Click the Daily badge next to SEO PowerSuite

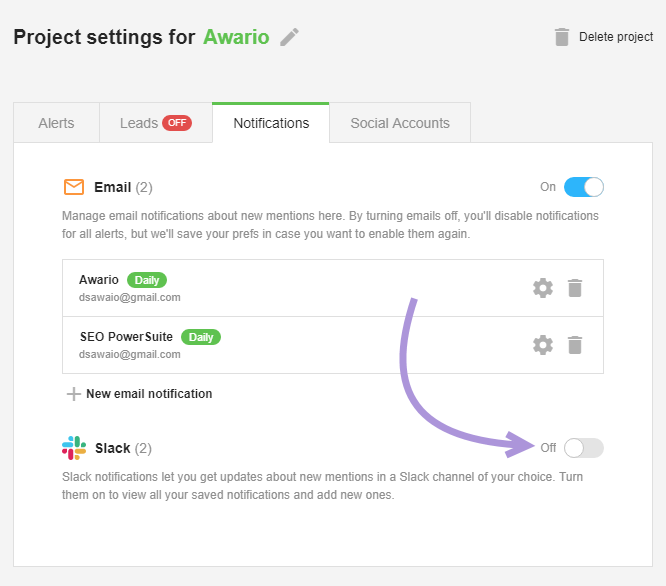(x=201, y=337)
